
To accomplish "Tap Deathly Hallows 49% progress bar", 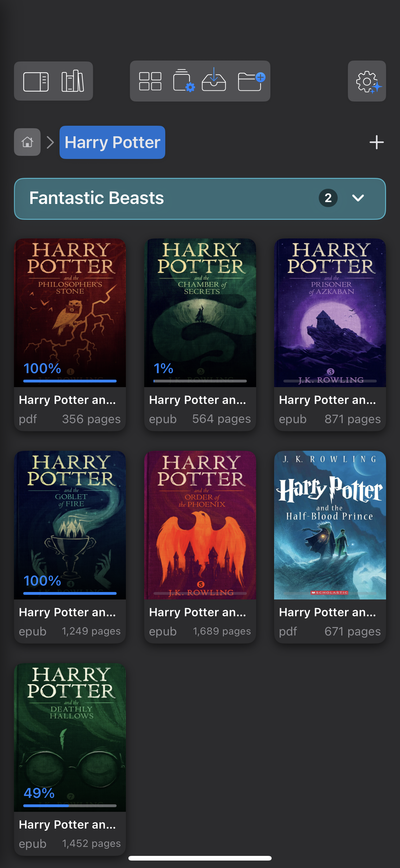I will [70, 806].
